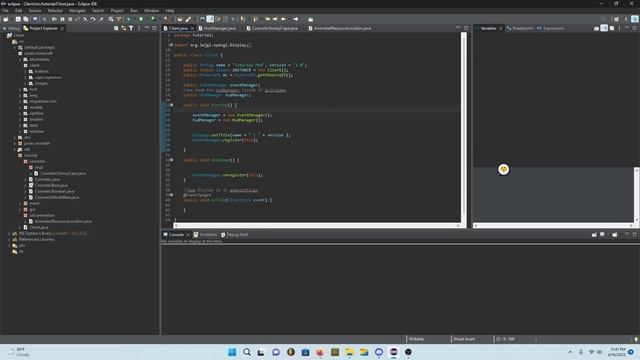Click the Suspend debug toolbar icon
640x360 pixels.
(x=62, y=19)
